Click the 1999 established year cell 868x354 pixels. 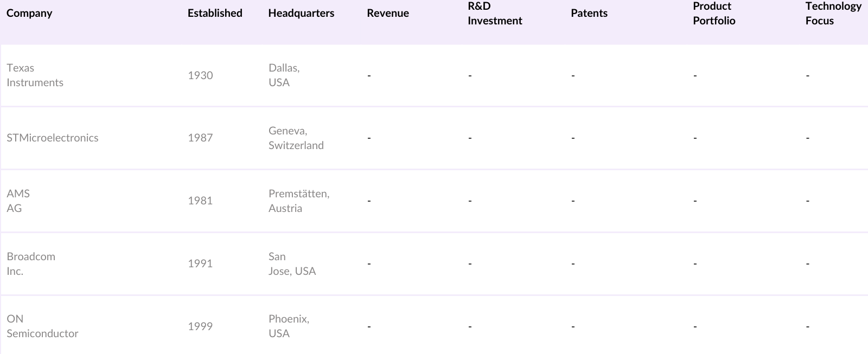[x=200, y=326]
